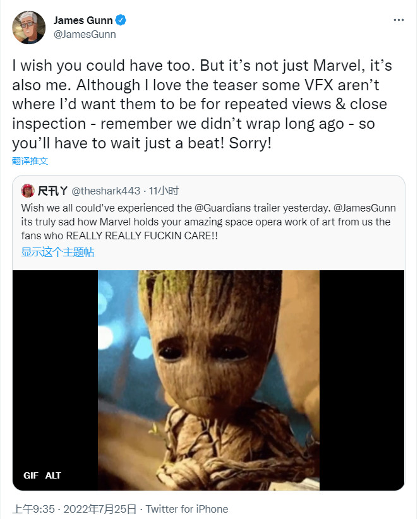Open the three-dot more options menu
The height and width of the screenshot is (519, 420).
[x=398, y=20]
